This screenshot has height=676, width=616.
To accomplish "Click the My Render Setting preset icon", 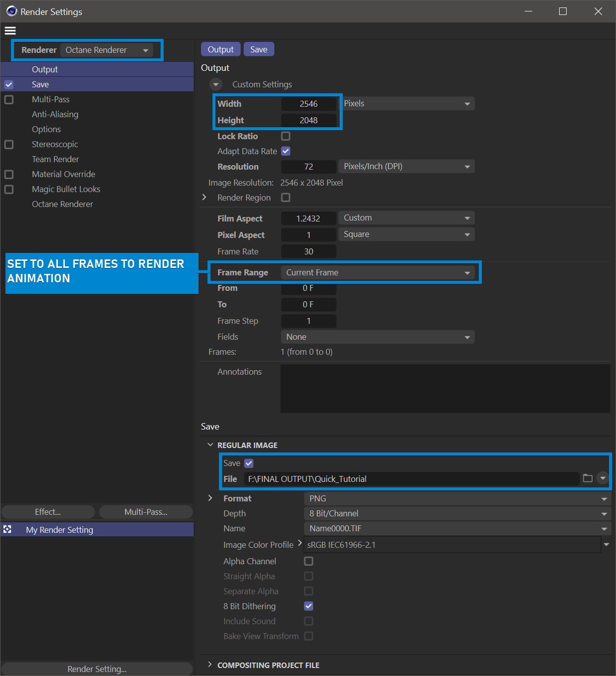I will click(7, 529).
